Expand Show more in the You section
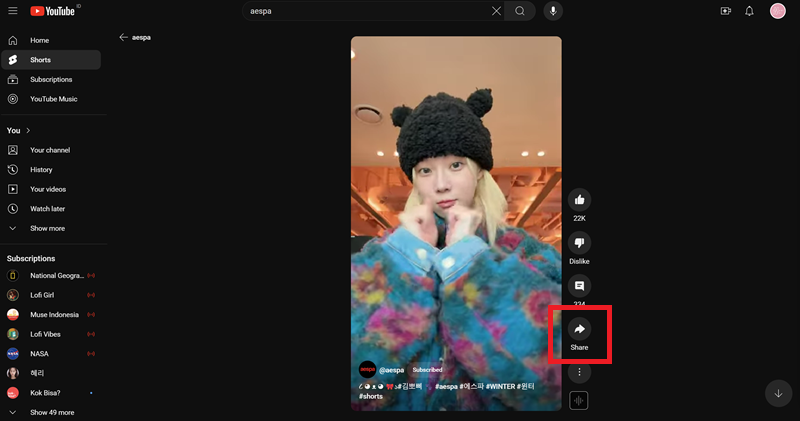Viewport: 800px width, 421px height. (x=48, y=228)
